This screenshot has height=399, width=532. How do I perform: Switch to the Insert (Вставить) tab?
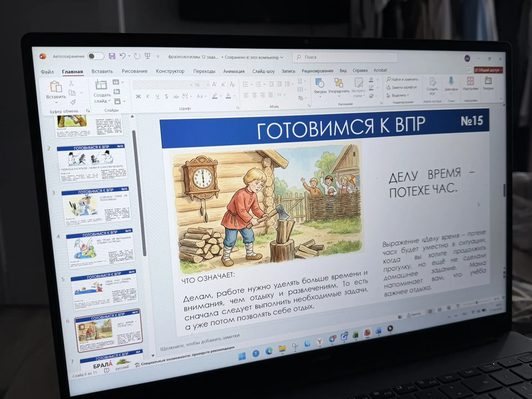[102, 71]
